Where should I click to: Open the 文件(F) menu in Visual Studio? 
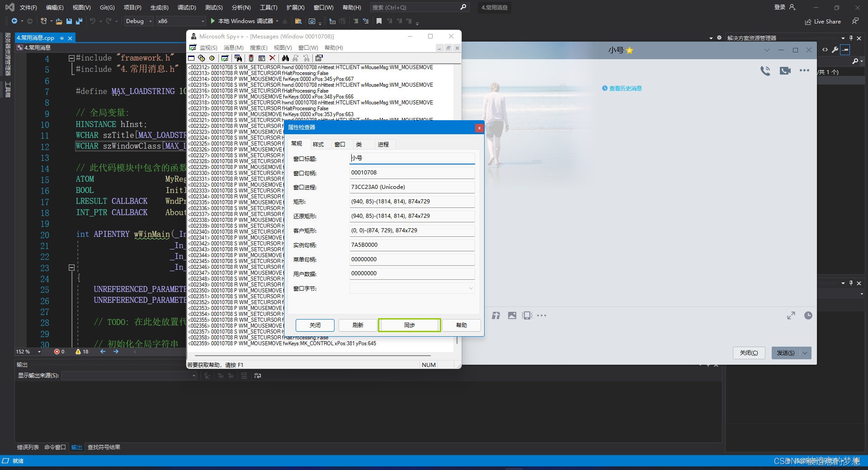pyautogui.click(x=28, y=8)
